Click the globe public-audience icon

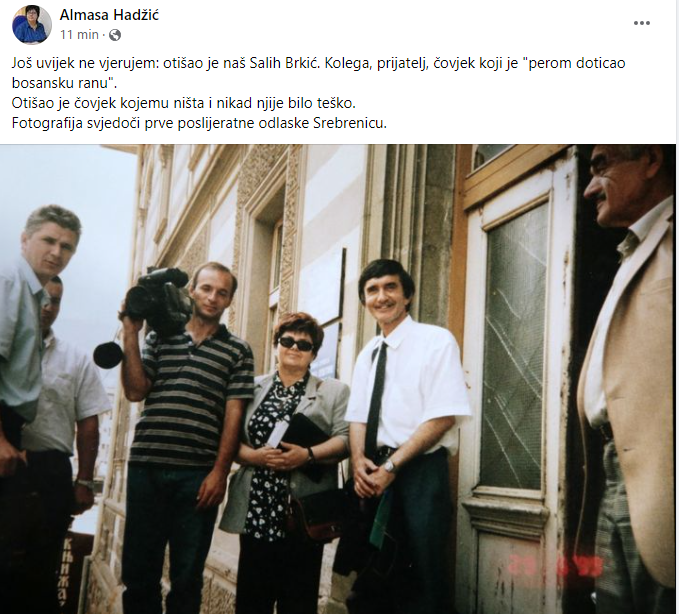click(115, 35)
